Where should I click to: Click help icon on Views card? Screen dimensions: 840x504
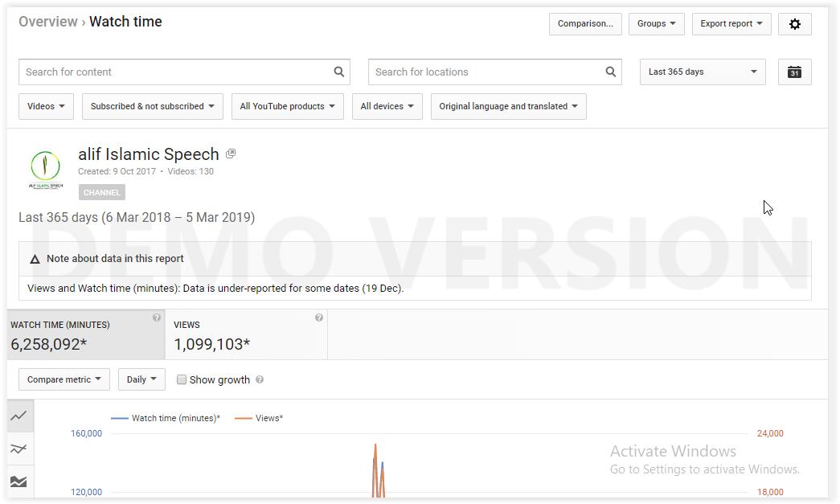point(319,318)
